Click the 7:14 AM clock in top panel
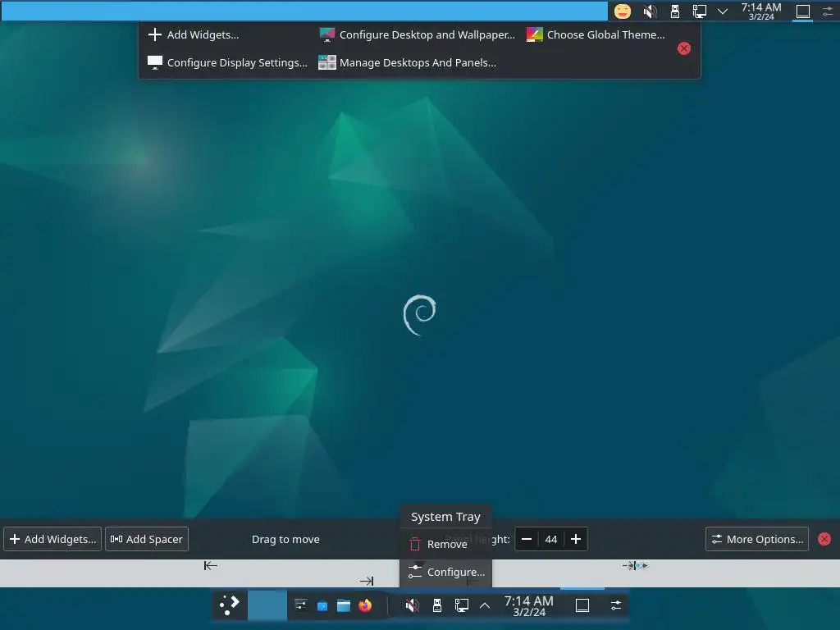 (x=761, y=11)
